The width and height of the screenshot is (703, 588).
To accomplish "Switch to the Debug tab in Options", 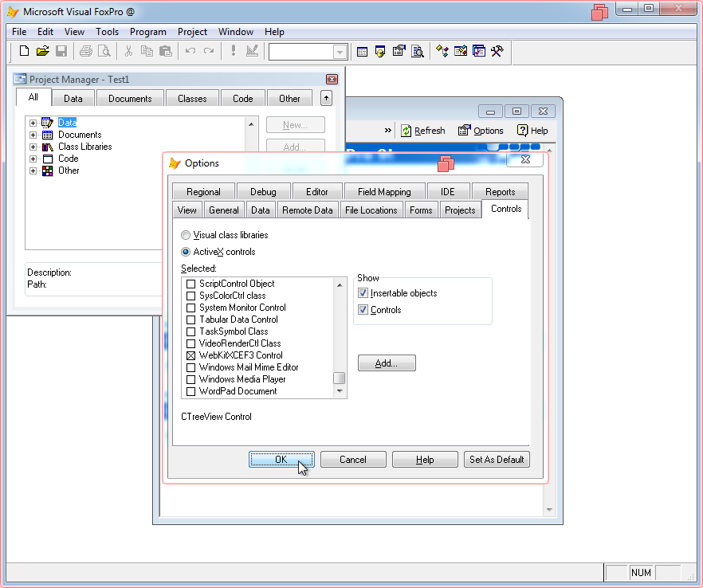I will click(x=263, y=192).
